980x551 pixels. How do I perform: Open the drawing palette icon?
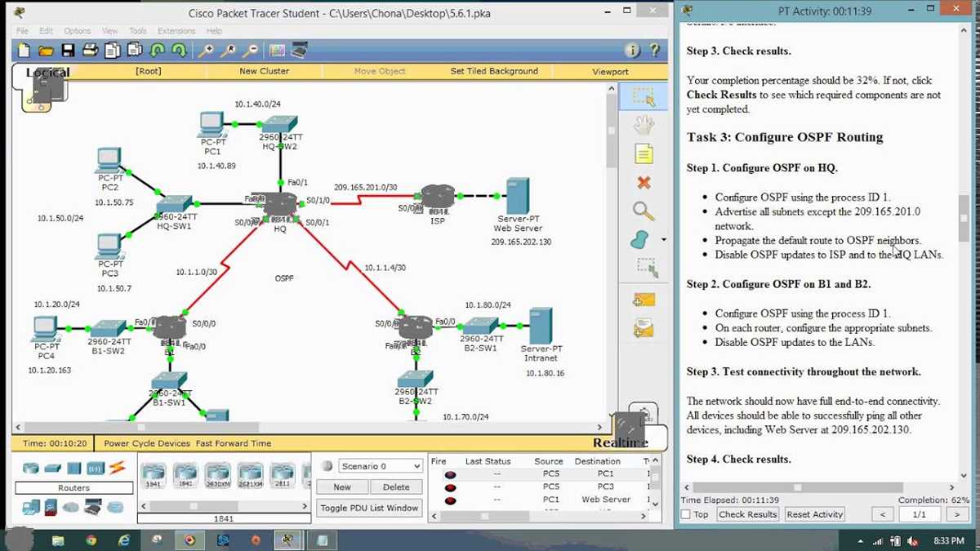(277, 51)
